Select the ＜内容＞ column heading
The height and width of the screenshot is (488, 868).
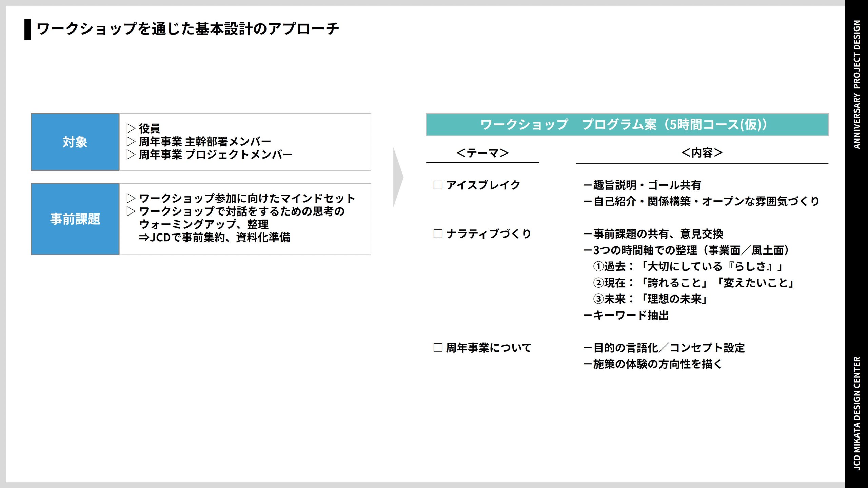click(x=702, y=153)
